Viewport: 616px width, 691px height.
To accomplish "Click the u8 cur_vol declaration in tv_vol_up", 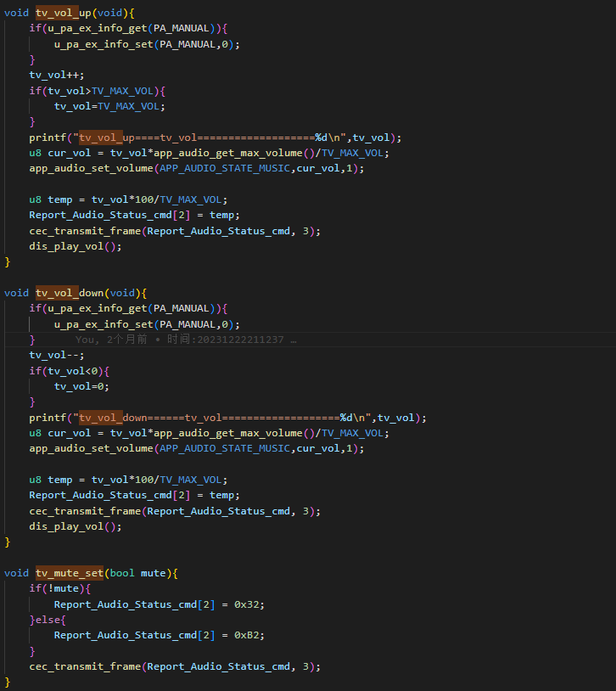I will pos(210,153).
